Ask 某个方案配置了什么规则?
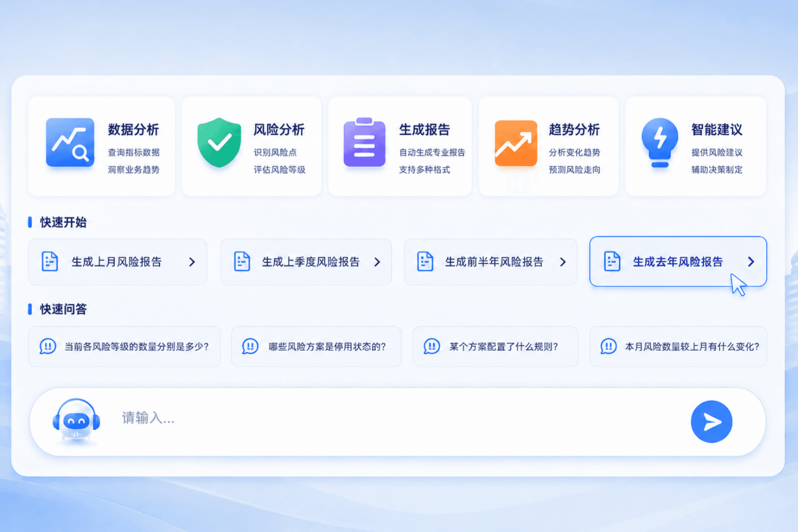The height and width of the screenshot is (532, 798). [x=496, y=347]
